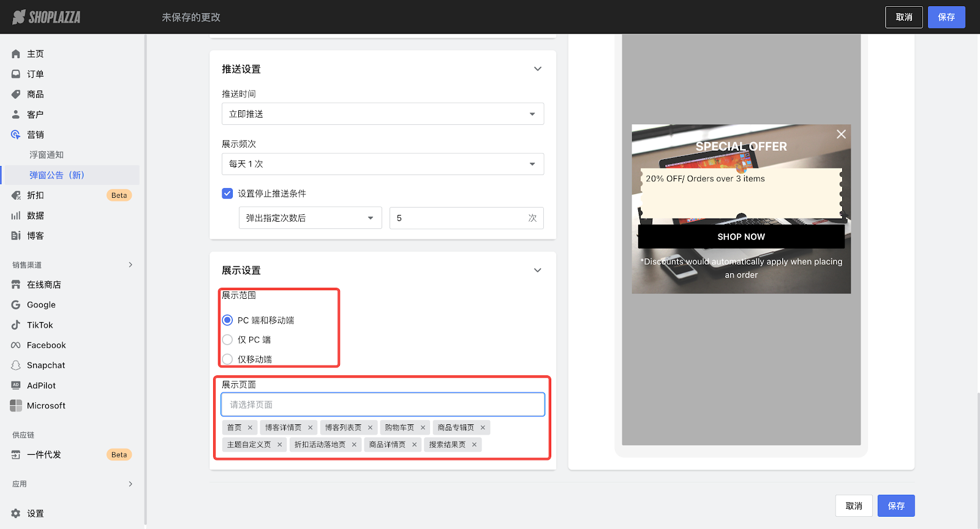Click the settings gear icon
The image size is (980, 529).
(16, 514)
